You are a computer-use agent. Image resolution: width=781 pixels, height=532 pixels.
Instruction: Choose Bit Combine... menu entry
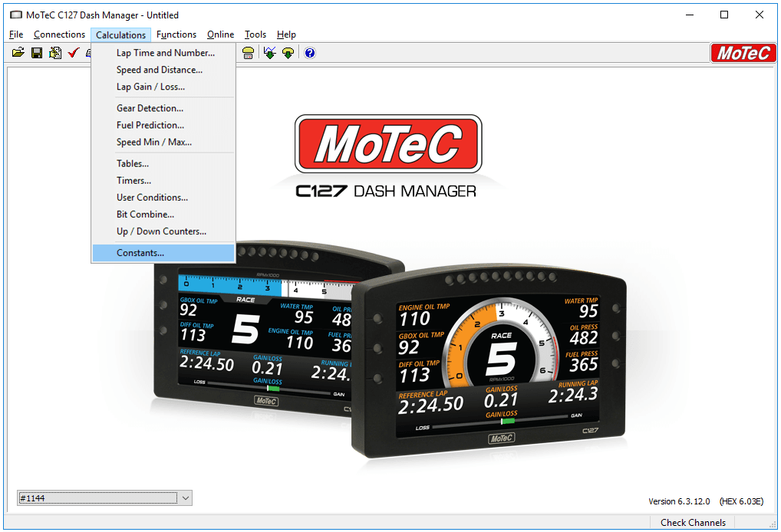163,214
